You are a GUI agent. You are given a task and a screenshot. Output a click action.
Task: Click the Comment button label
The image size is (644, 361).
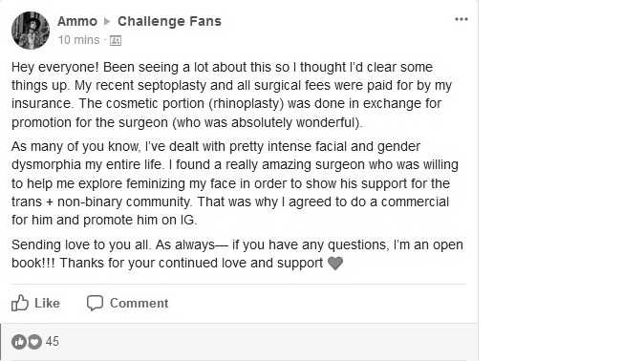139,303
